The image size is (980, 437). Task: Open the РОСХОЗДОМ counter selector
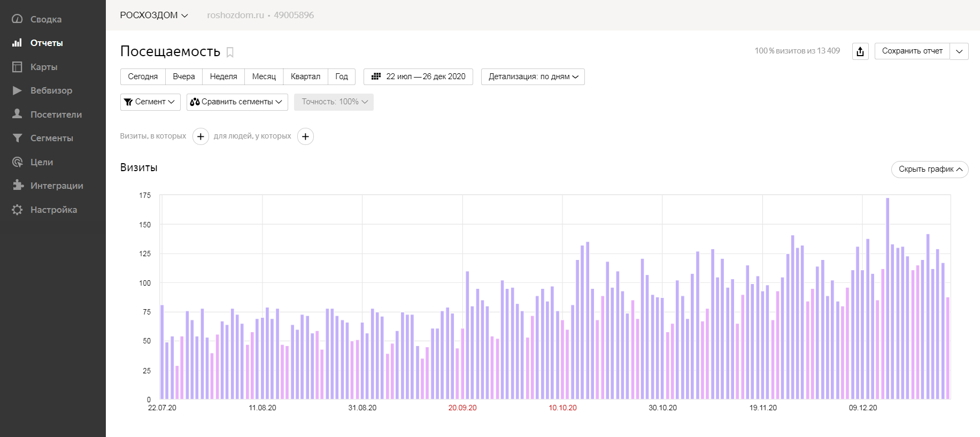[x=154, y=15]
